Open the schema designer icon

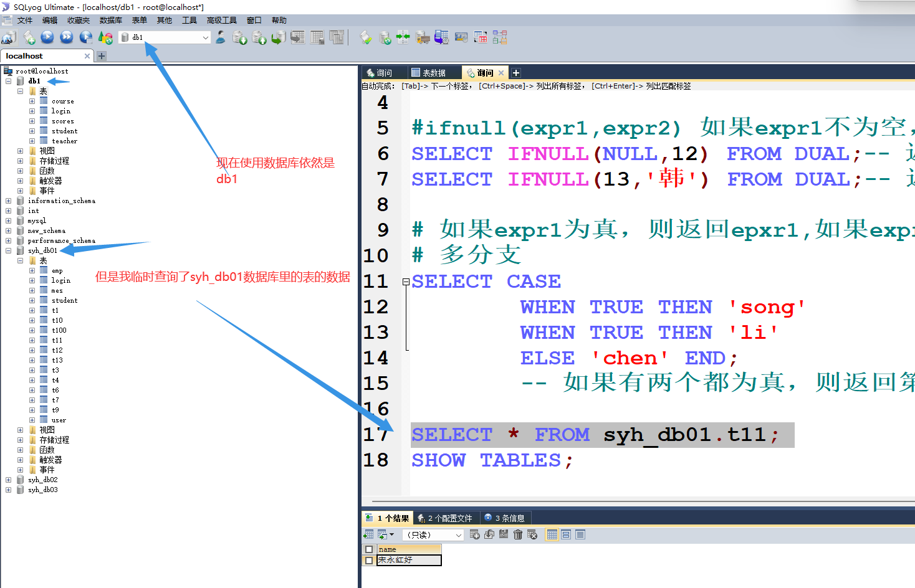[500, 37]
